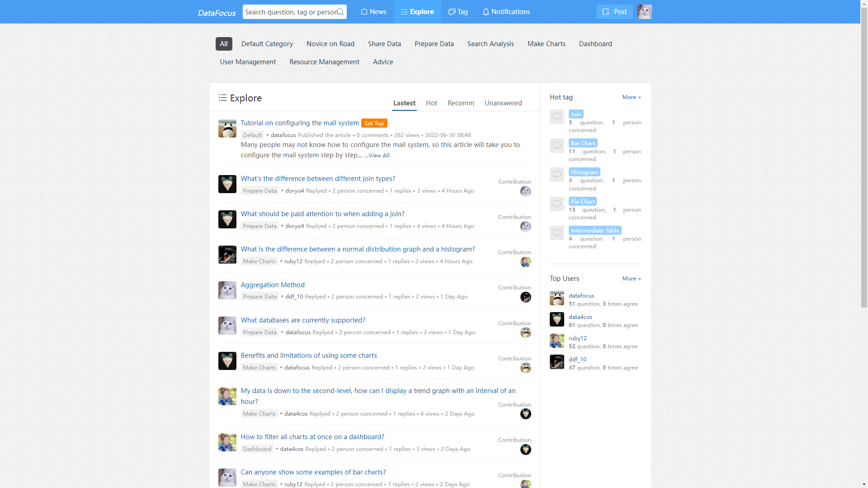Filter by Share Data category
868x488 pixels.
(x=384, y=44)
